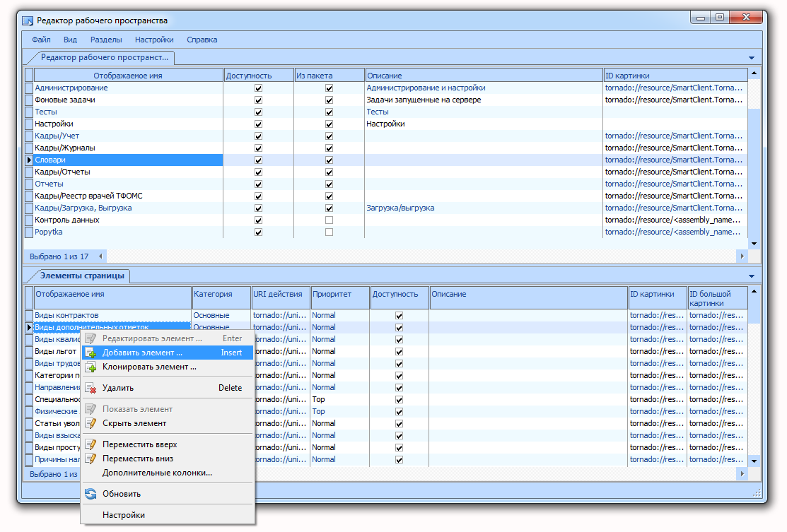Screen dimensions: 787x532
Task: Click the hide element pencil icon
Action: click(x=91, y=423)
